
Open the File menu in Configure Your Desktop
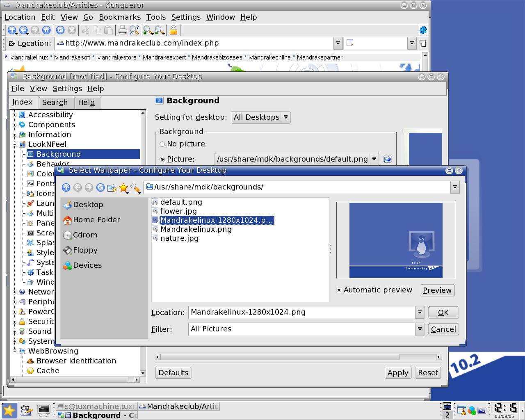click(x=18, y=89)
